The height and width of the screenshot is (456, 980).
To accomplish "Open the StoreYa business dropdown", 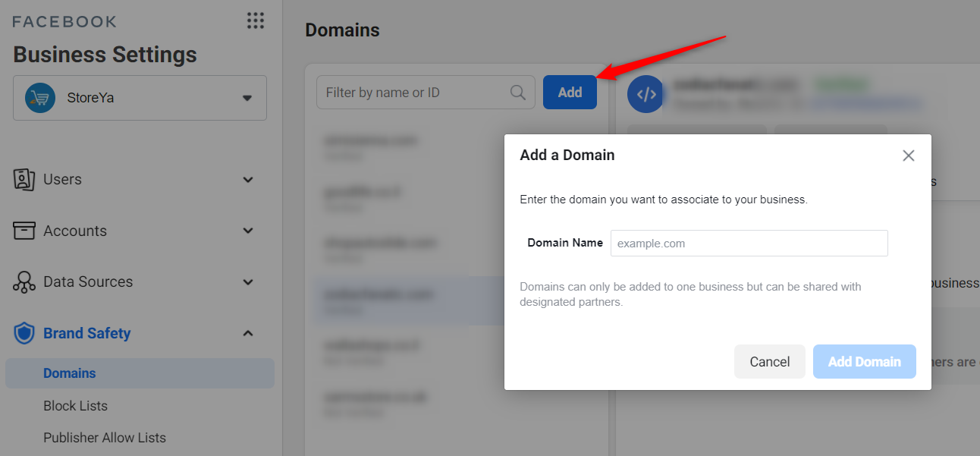I will (x=246, y=98).
